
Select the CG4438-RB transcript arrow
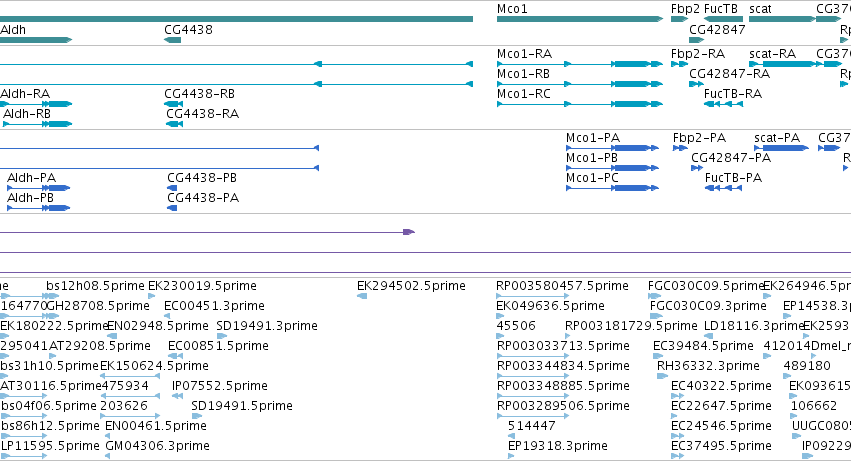coord(174,104)
